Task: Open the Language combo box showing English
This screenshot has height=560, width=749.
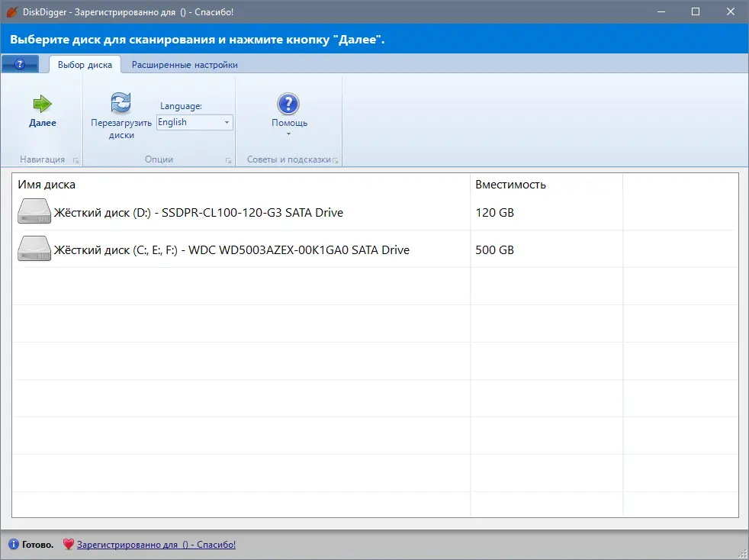Action: click(x=195, y=122)
